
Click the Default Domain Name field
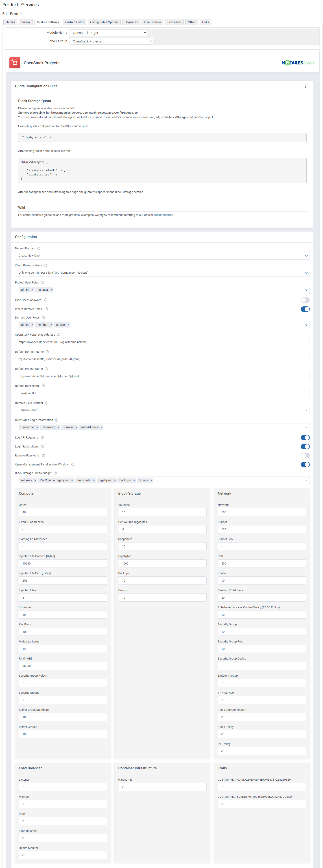pyautogui.click(x=162, y=359)
